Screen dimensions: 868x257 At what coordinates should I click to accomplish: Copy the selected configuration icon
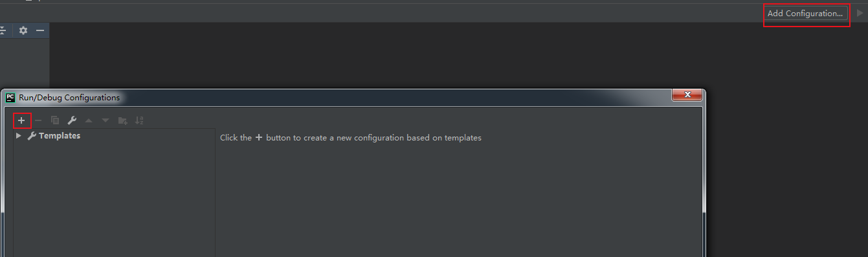pos(55,120)
